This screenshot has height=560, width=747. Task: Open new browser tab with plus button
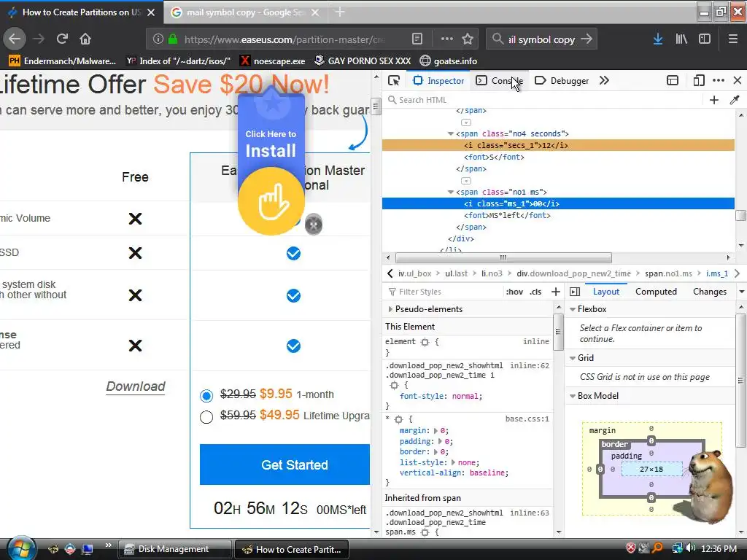340,12
